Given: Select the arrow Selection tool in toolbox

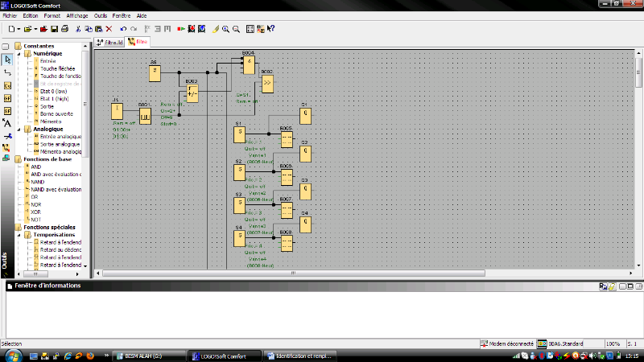Looking at the screenshot, I should [7, 59].
